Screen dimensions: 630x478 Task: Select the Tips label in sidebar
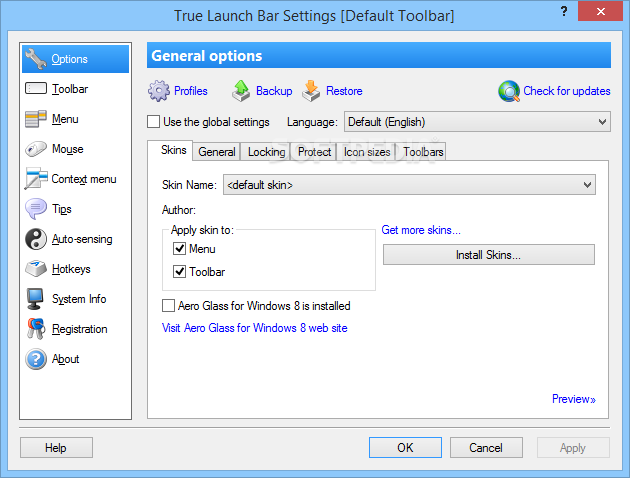point(61,209)
